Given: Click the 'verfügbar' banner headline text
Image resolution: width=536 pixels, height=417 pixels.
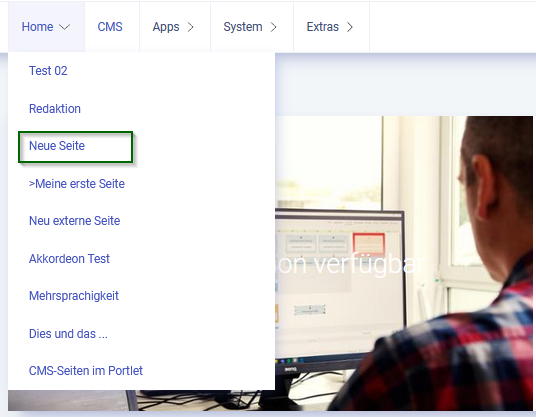Looking at the screenshot, I should click(369, 264).
